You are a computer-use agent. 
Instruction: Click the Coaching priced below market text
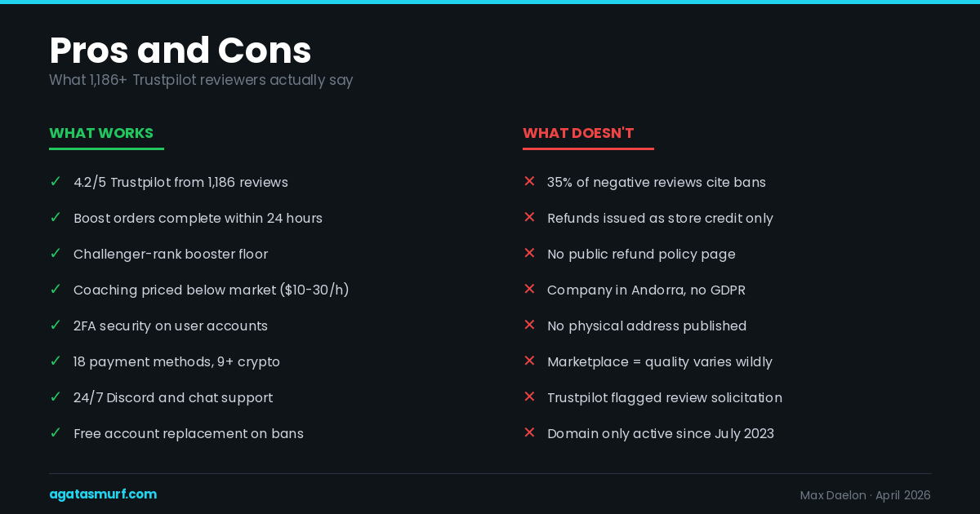point(212,290)
